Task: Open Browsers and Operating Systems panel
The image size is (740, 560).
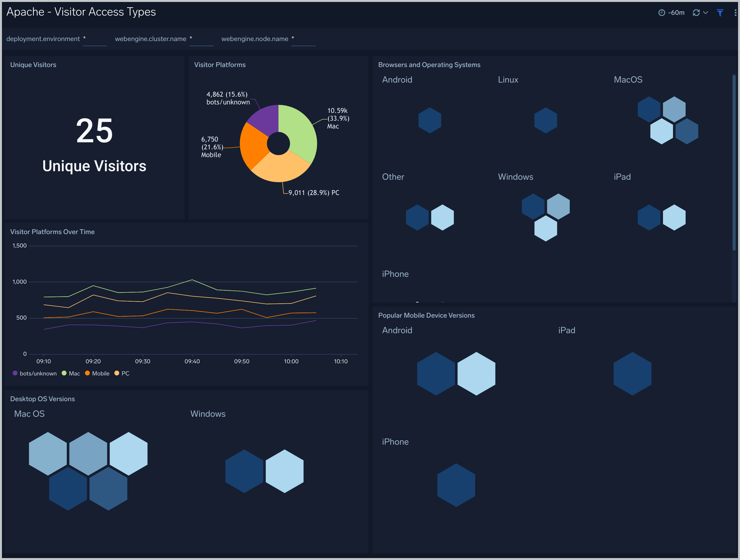Action: [430, 64]
